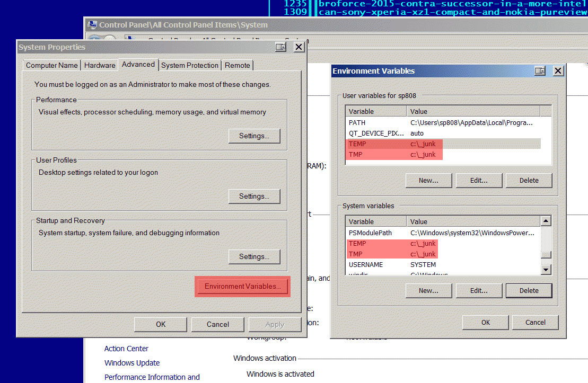Viewport: 588px width, 383px height.
Task: Click the SYSTEM value of USERNAME
Action: 423,264
